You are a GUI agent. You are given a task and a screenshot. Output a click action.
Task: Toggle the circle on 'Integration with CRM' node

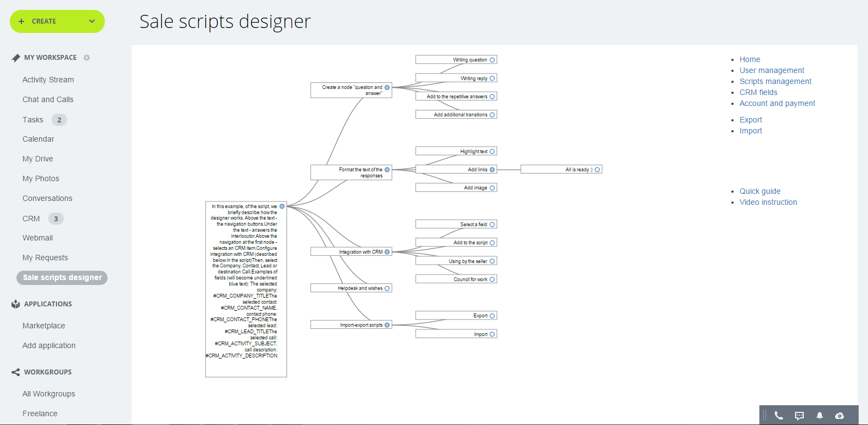(x=387, y=252)
